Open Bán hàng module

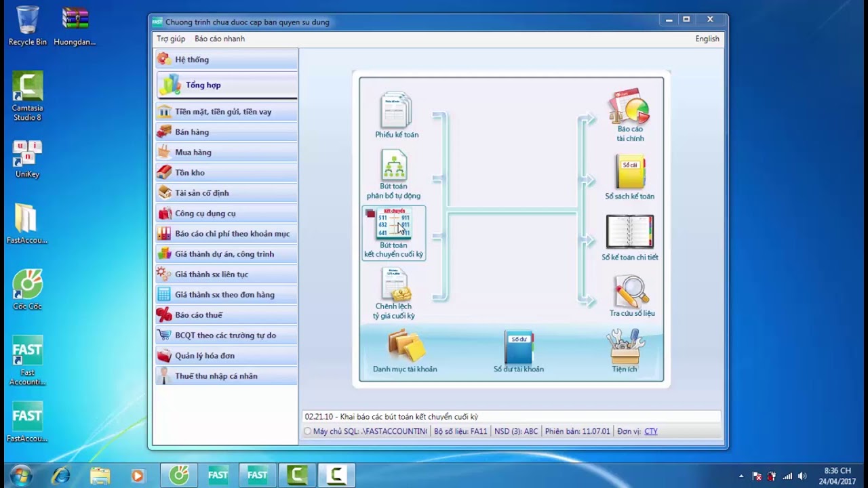(226, 132)
